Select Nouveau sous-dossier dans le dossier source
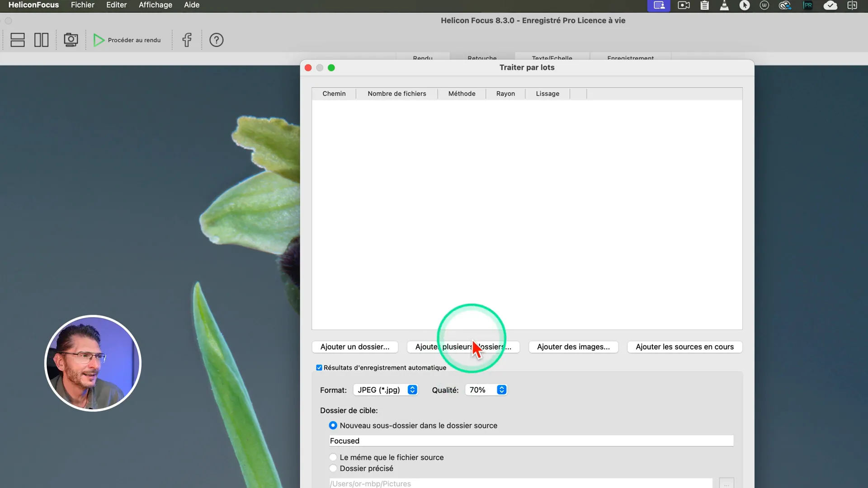The height and width of the screenshot is (488, 868). 333,426
